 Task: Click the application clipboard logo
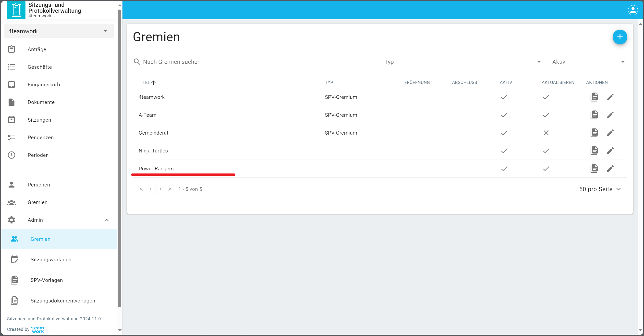point(16,10)
